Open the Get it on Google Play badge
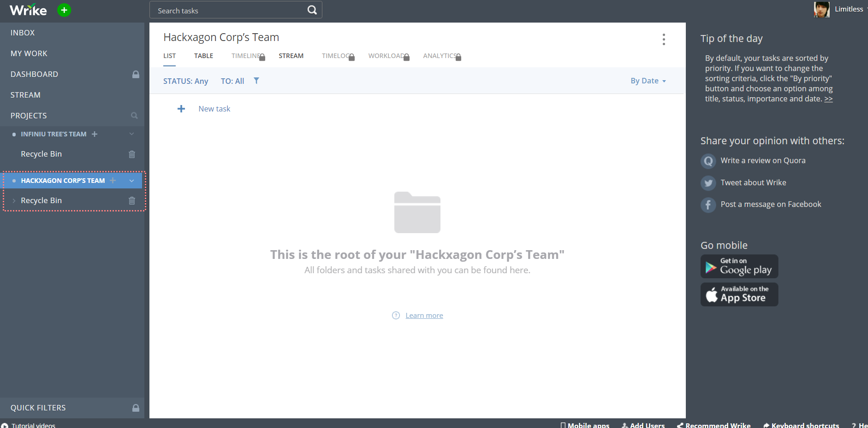The image size is (868, 428). point(739,266)
